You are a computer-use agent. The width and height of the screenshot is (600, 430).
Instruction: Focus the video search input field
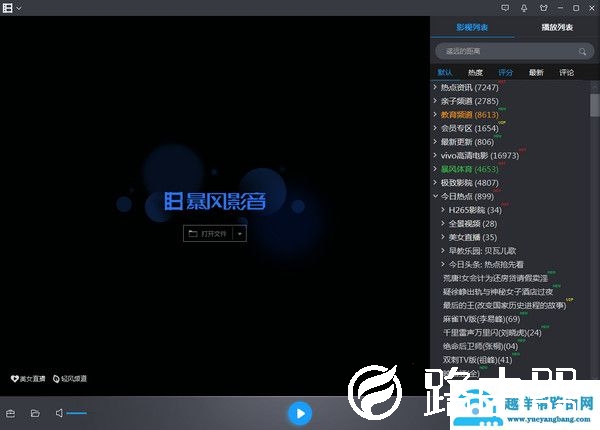click(x=514, y=51)
